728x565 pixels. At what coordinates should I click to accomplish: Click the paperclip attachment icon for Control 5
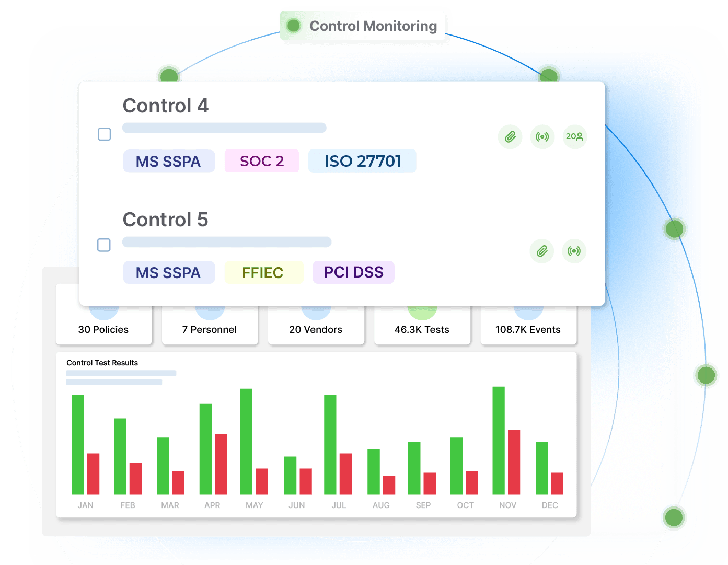tap(542, 251)
